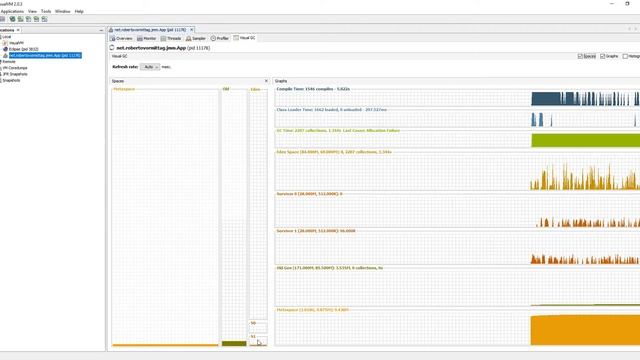Toggle the Graphs checkbox
Viewport: 640px width, 360px height.
click(602, 56)
